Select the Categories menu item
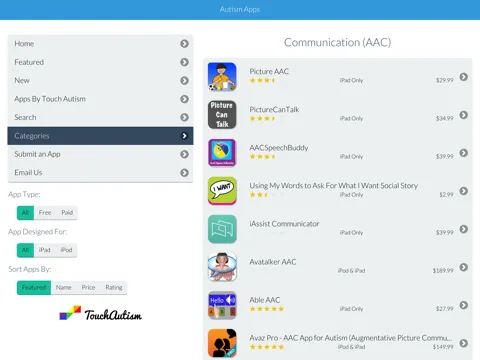This screenshot has height=360, width=480. [x=100, y=136]
